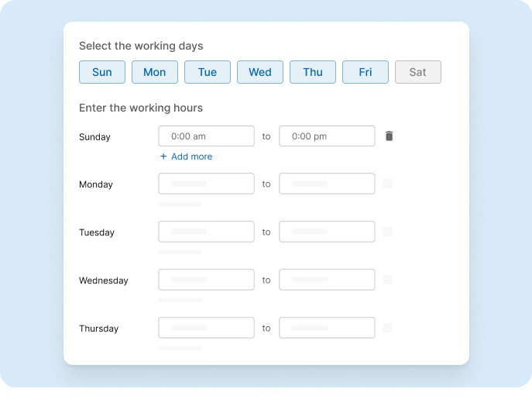This screenshot has height=399, width=532.
Task: Deselect Wed working day
Action: click(260, 72)
